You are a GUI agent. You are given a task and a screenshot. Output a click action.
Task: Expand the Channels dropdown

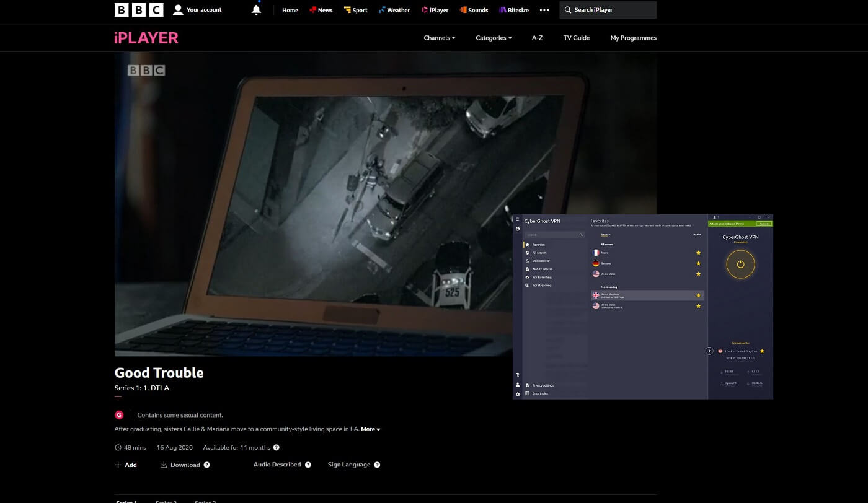[x=439, y=38]
